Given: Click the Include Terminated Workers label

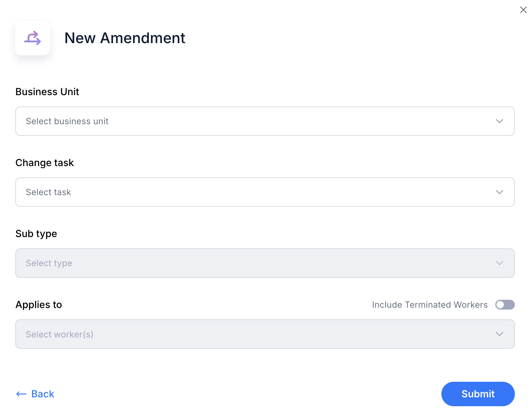Looking at the screenshot, I should [x=429, y=305].
